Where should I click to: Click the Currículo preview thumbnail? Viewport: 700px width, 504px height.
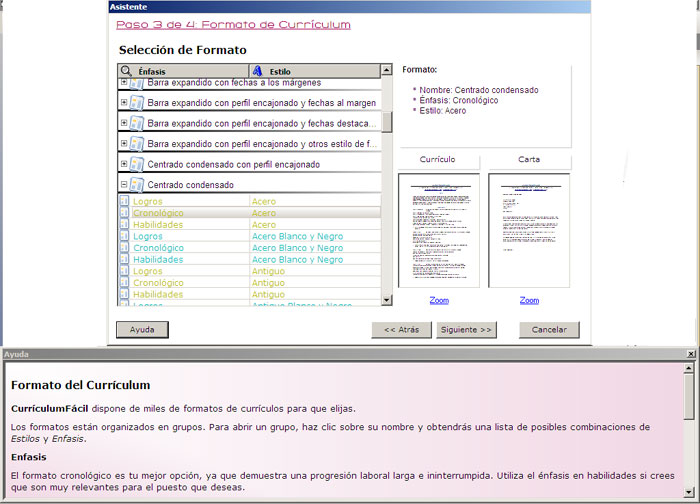click(438, 230)
